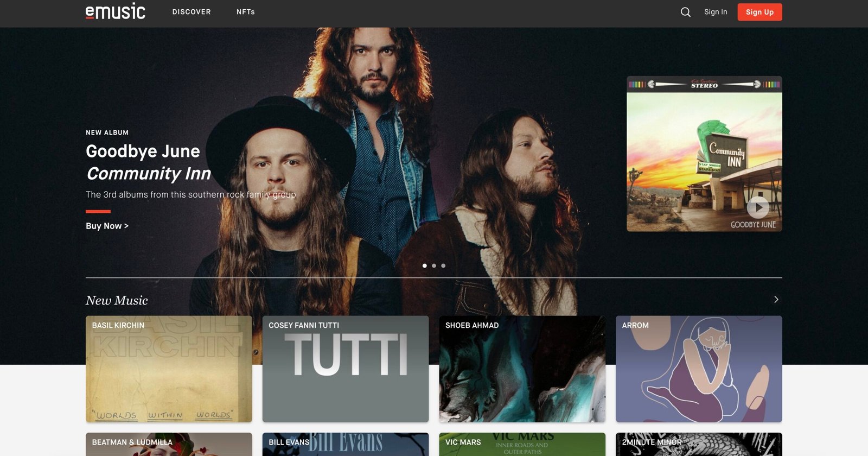Select the first carousel dot
The height and width of the screenshot is (456, 868).
pyautogui.click(x=424, y=266)
